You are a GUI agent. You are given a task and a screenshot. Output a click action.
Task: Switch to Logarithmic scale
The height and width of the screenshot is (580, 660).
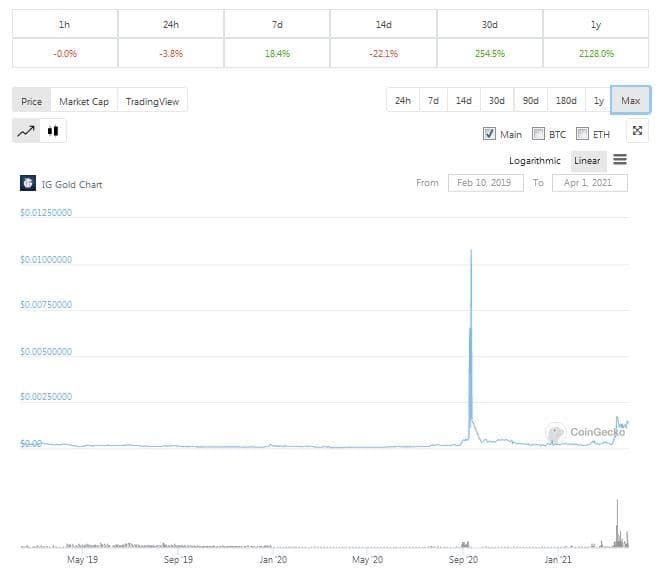pyautogui.click(x=536, y=161)
